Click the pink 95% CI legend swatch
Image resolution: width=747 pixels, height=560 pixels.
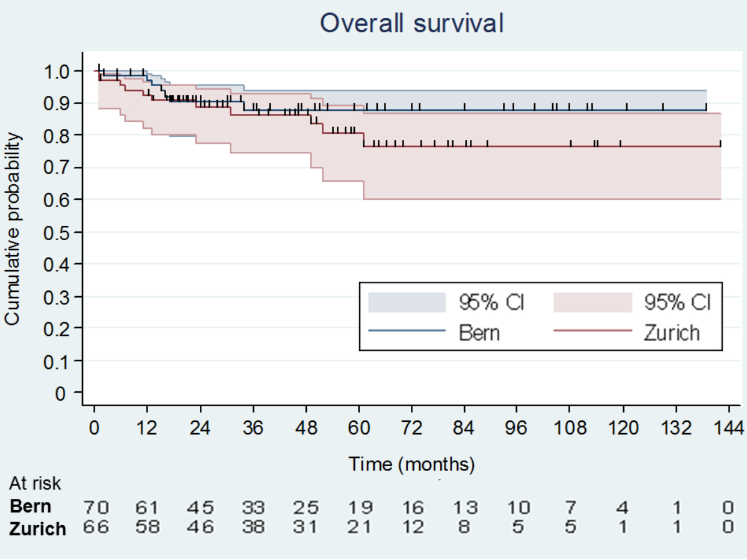click(x=592, y=302)
